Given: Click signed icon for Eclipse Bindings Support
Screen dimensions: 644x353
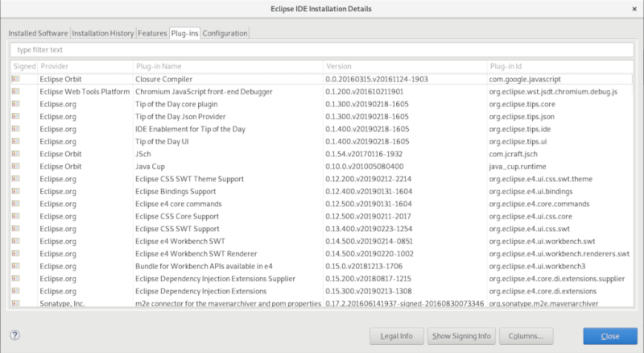Looking at the screenshot, I should [15, 191].
